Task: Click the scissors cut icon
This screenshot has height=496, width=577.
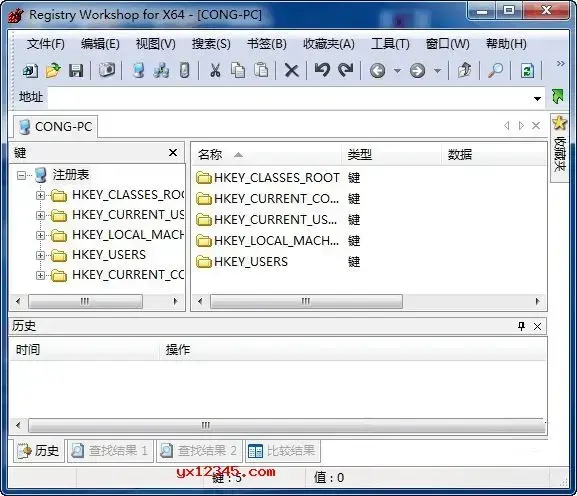Action: pos(215,70)
